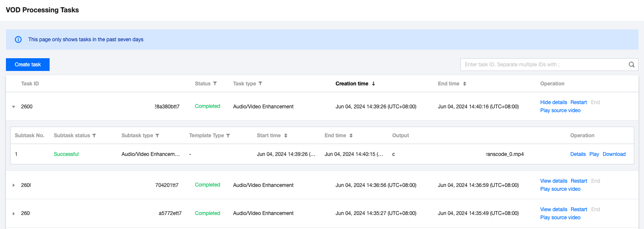
Task: Expand the task ending in a5772ett7
Action: 14,214
